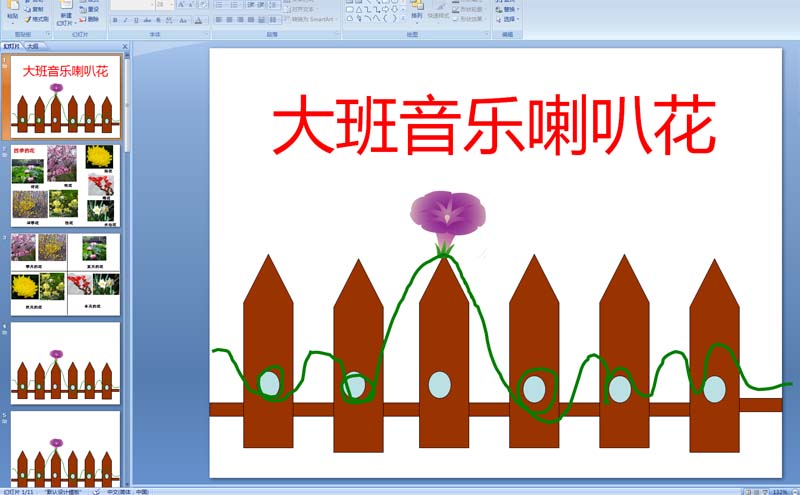800x495 pixels.
Task: Click the language indicator 中文(简体, 中国)
Action: pyautogui.click(x=128, y=492)
